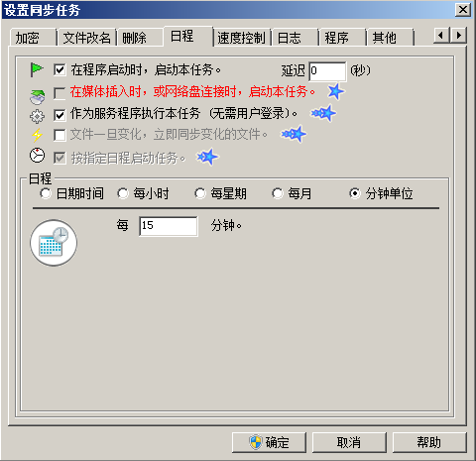This screenshot has height=461, width=476.
Task: Click the gear service icon
Action: [37, 116]
